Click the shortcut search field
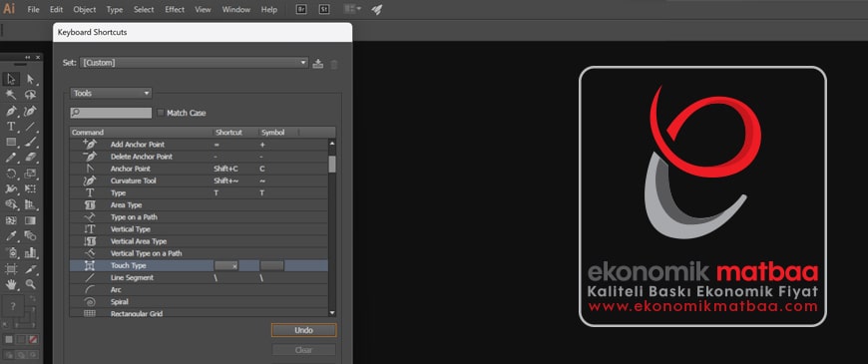 coord(111,113)
